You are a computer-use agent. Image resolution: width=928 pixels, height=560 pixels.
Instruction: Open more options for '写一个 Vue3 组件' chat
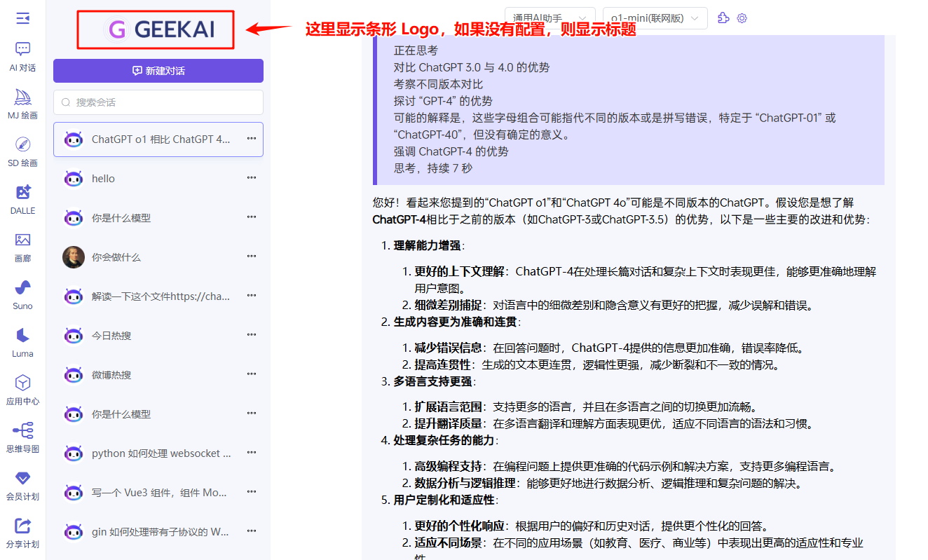(252, 492)
